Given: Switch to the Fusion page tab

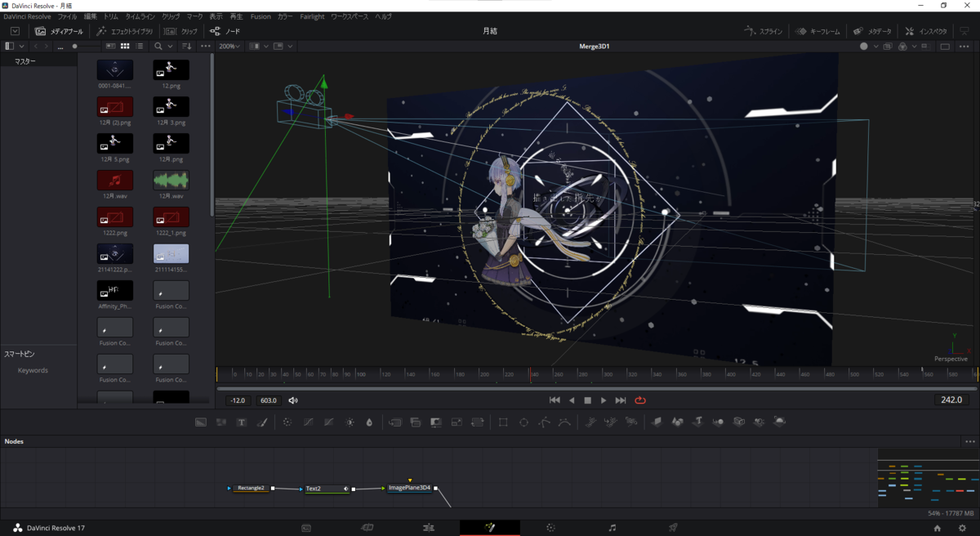Looking at the screenshot, I should [x=489, y=528].
